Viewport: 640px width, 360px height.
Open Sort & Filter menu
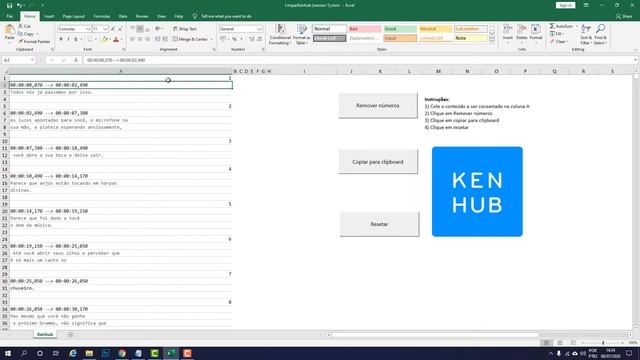(x=586, y=34)
